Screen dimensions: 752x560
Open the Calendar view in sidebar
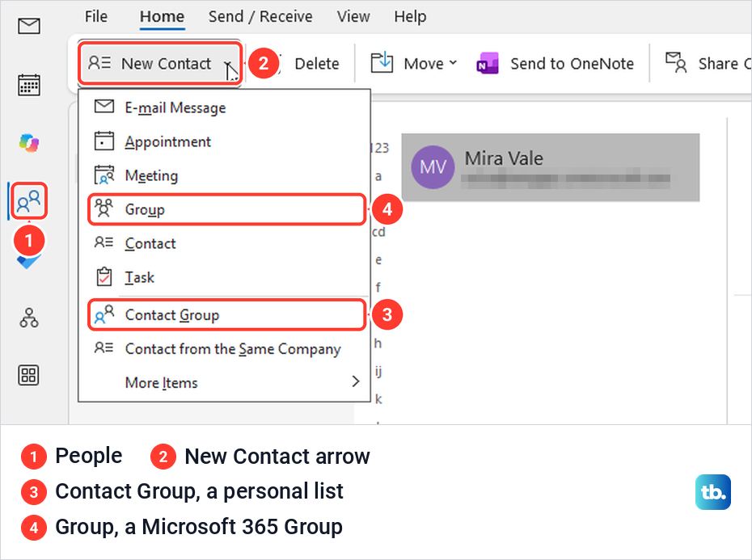tap(29, 85)
